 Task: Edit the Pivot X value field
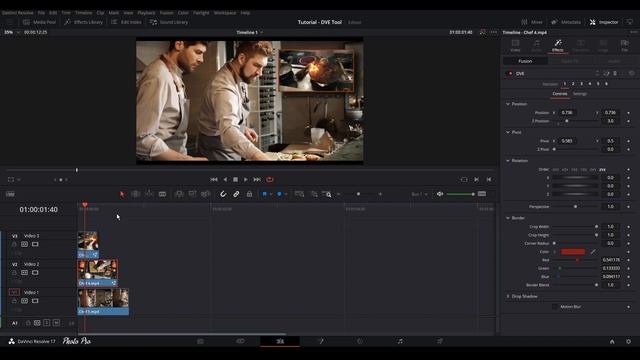click(568, 141)
